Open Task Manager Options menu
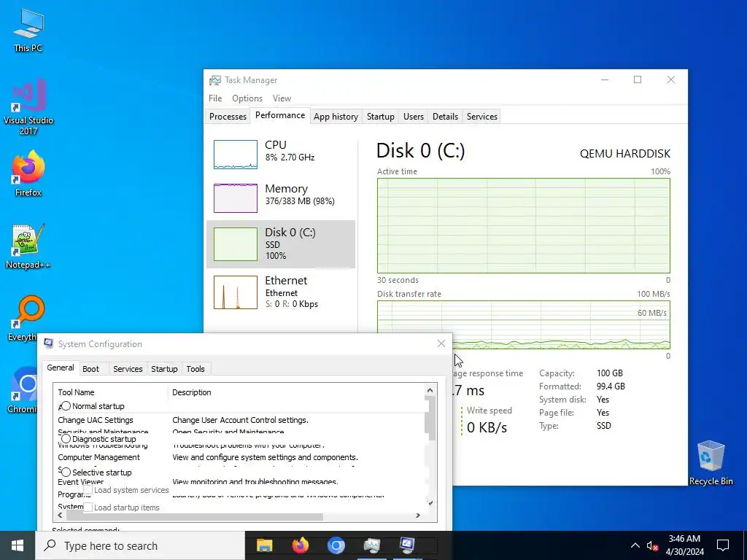This screenshot has height=560, width=747. pos(247,98)
